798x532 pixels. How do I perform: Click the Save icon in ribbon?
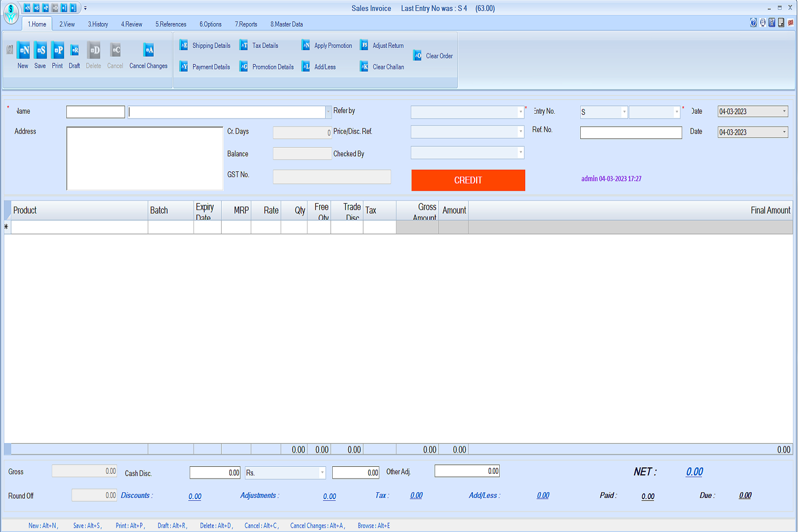pos(40,51)
